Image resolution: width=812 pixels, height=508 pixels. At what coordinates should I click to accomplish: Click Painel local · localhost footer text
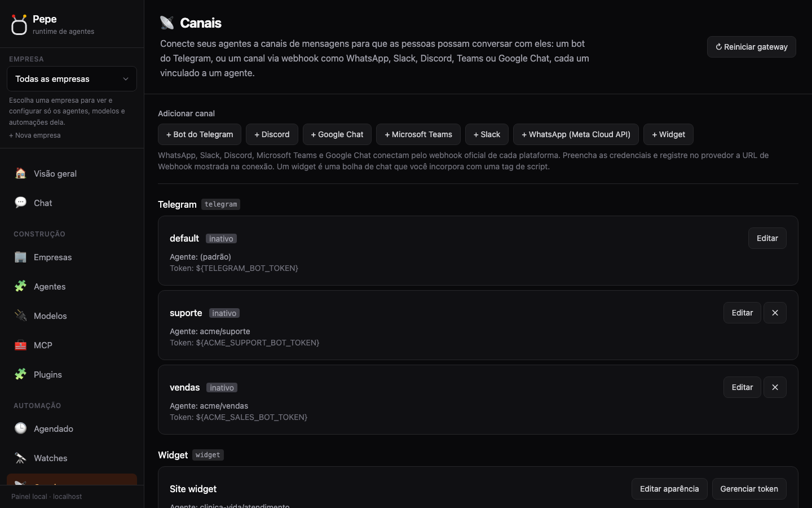[46, 497]
